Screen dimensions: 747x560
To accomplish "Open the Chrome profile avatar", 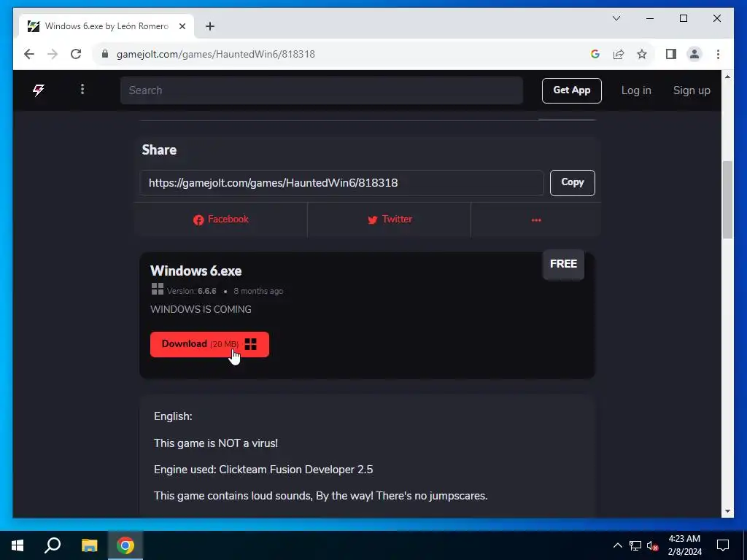I will click(694, 54).
